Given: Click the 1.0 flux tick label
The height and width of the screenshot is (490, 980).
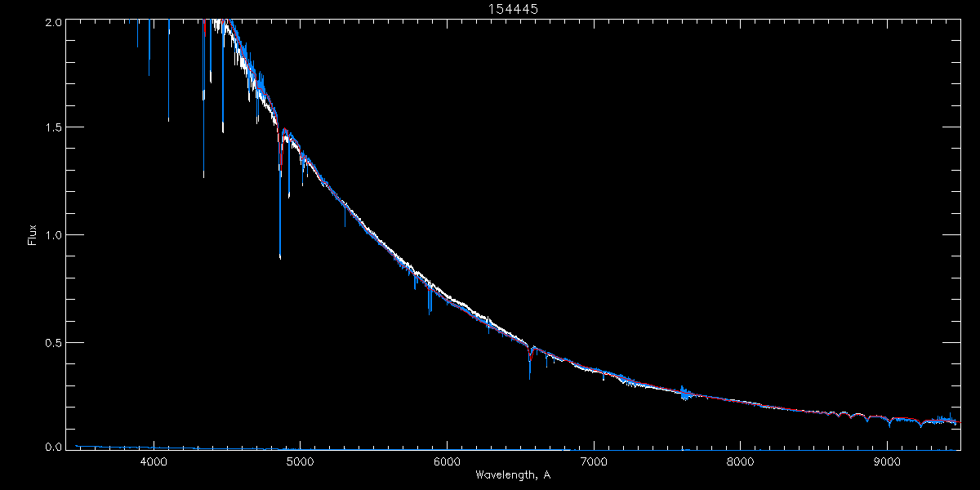Looking at the screenshot, I should (x=51, y=235).
